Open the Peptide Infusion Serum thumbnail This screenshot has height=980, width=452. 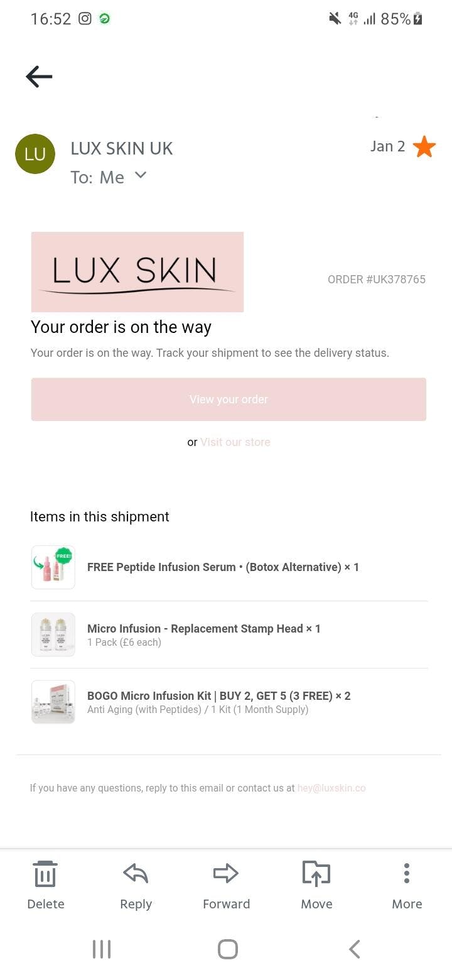[53, 567]
